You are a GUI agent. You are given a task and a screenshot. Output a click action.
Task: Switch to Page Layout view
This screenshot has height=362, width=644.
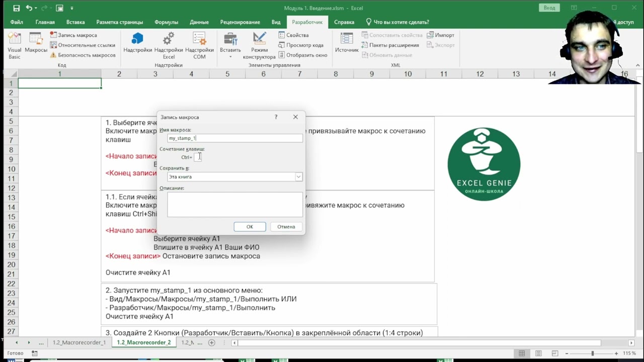538,353
